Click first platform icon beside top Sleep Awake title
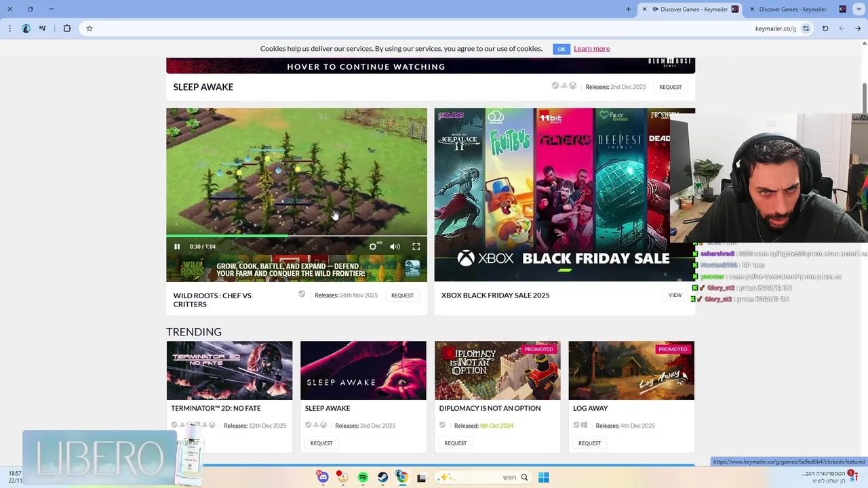 click(555, 86)
